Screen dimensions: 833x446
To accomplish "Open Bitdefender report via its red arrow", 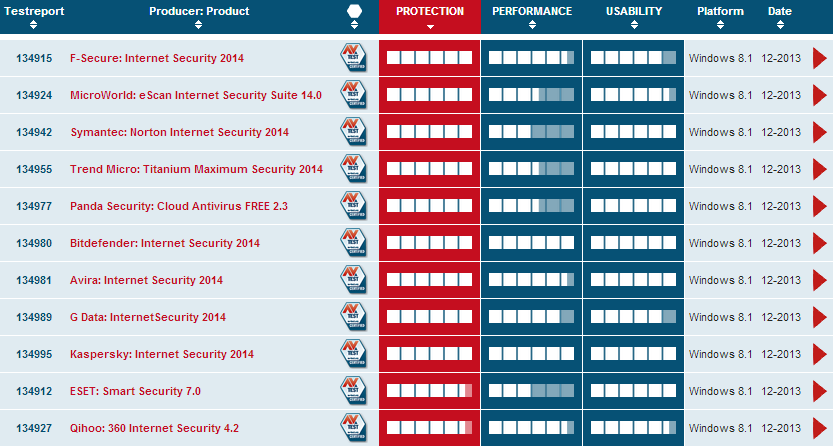I will coord(819,243).
